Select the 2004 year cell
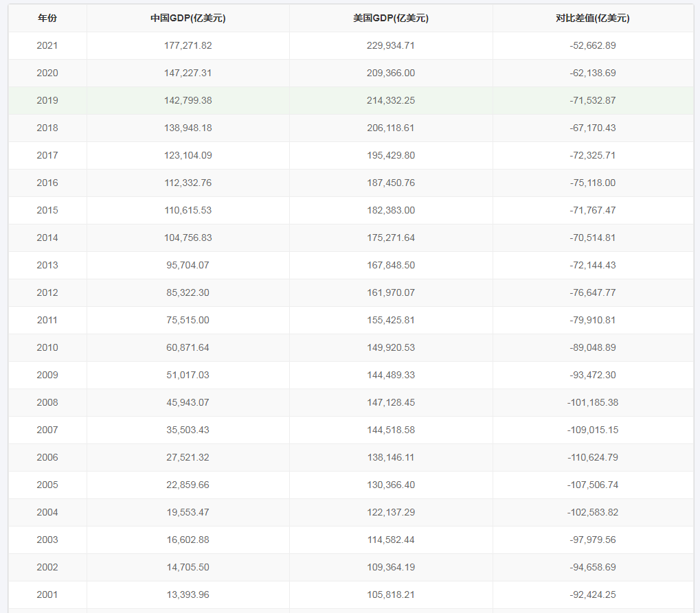Image resolution: width=700 pixels, height=613 pixels. pos(47,512)
